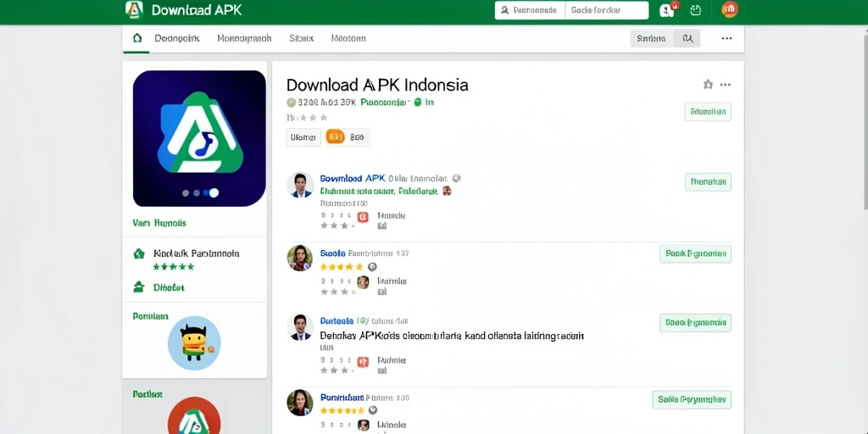Open the Purteola reviewer name link
868x434 pixels.
click(337, 320)
